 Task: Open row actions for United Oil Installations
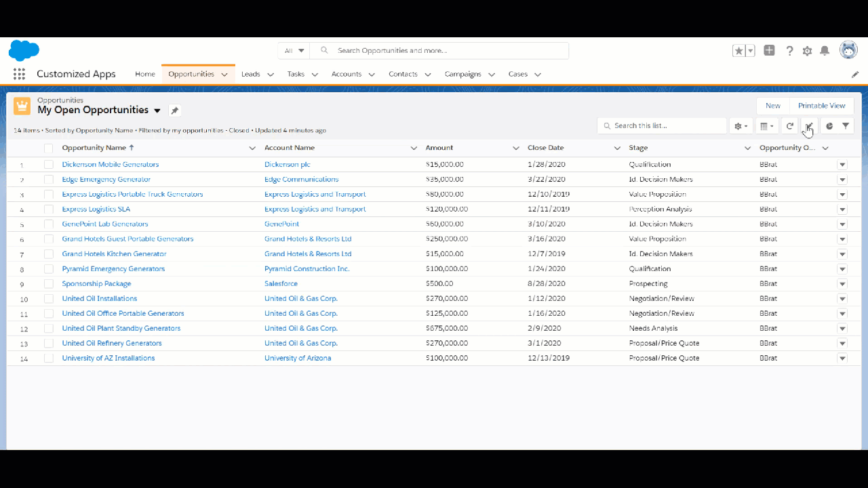click(842, 298)
